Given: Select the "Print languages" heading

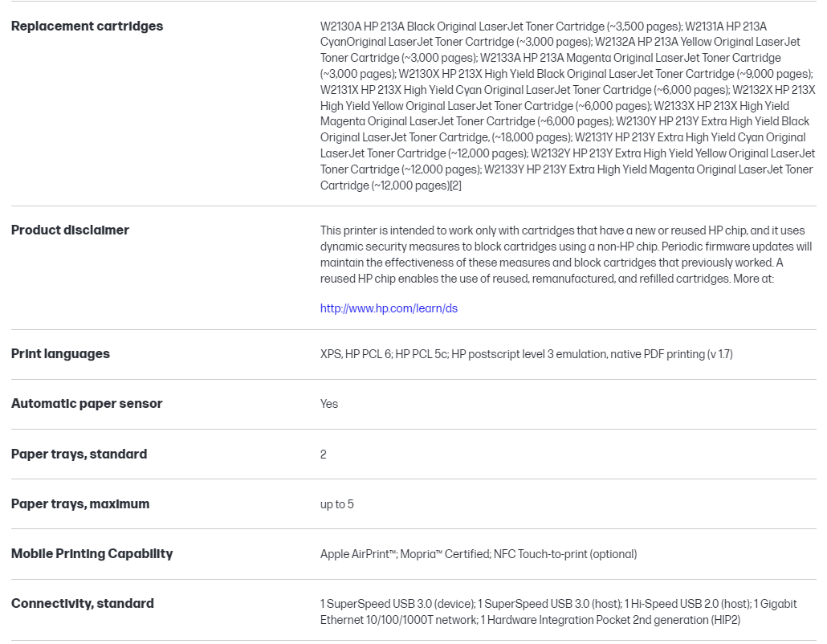Looking at the screenshot, I should 60,353.
